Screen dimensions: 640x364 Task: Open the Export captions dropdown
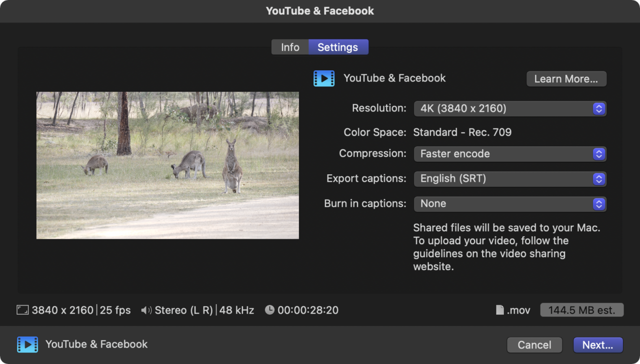tap(510, 179)
